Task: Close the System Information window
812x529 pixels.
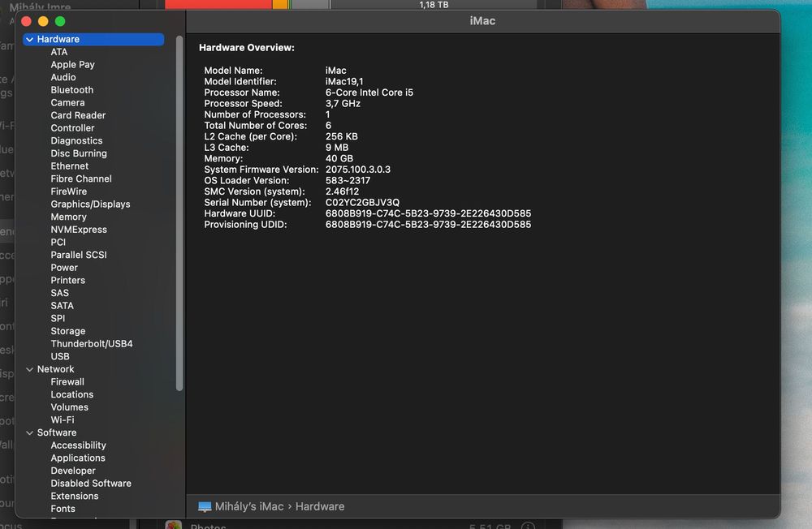Action: 27,21
